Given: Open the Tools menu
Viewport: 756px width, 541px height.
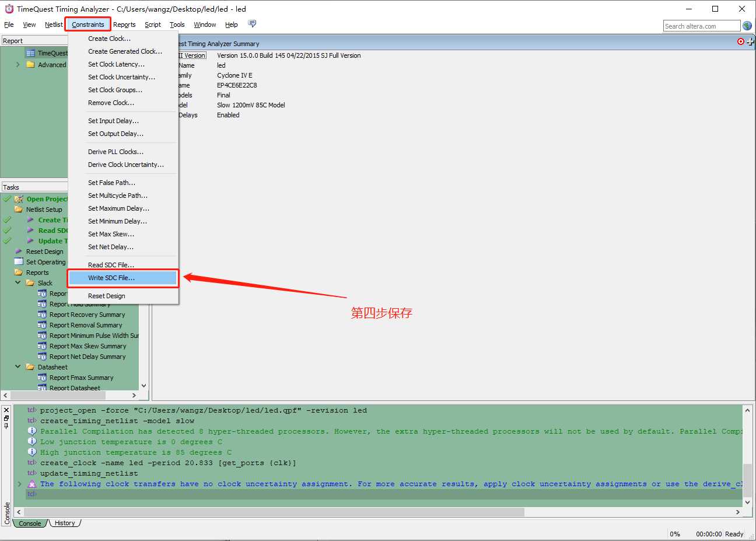Looking at the screenshot, I should pos(177,25).
